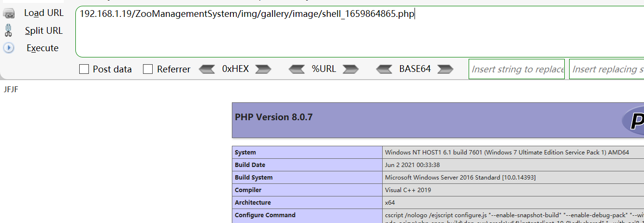Run the request with Execute
This screenshot has height=223, width=644.
point(43,48)
